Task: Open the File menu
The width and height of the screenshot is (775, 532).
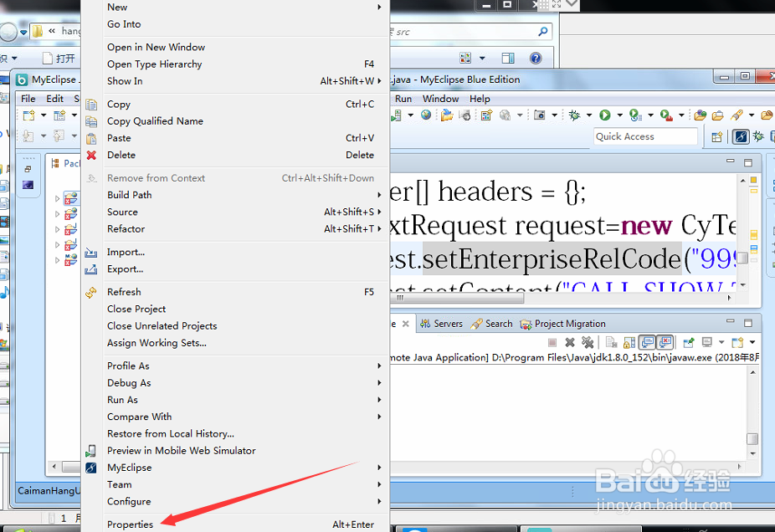Action: (28, 99)
